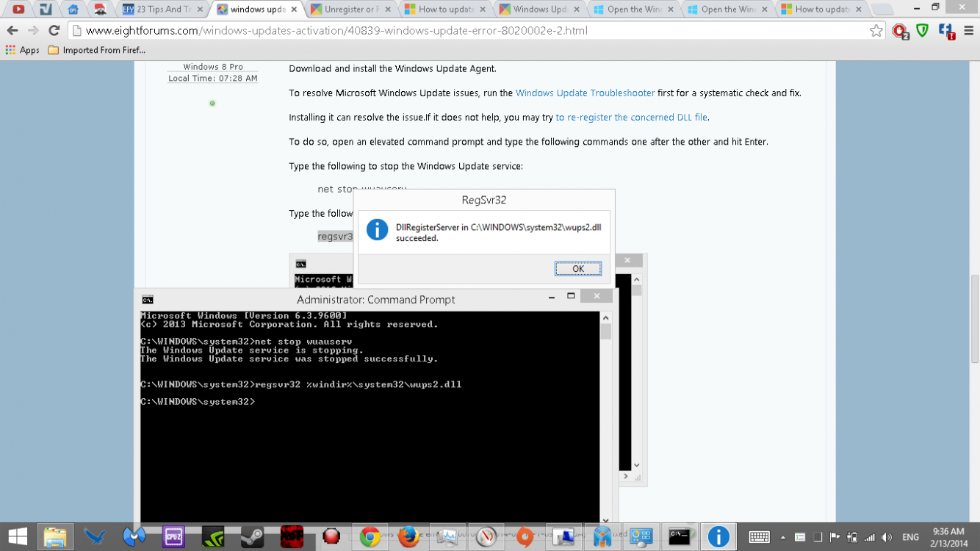Click the green shield extension icon
Screen dimensions: 980x551
[923, 30]
